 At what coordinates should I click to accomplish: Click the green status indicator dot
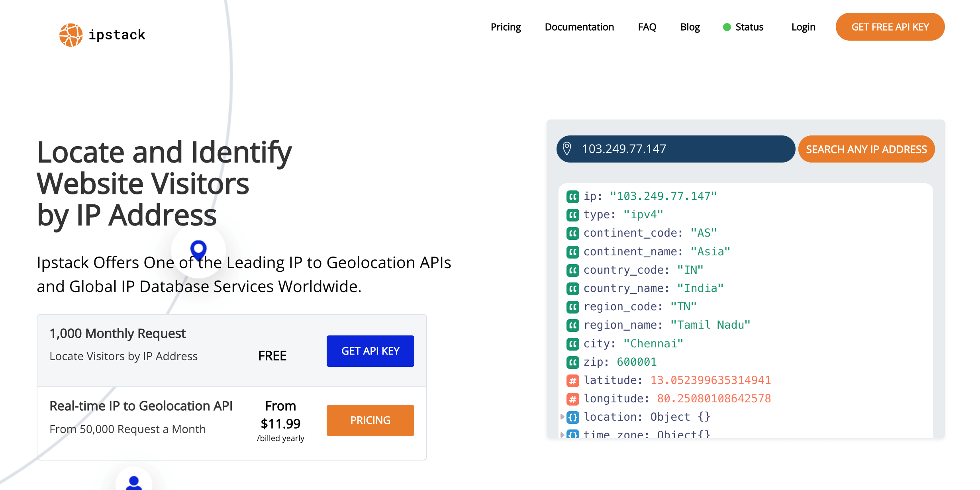[727, 27]
